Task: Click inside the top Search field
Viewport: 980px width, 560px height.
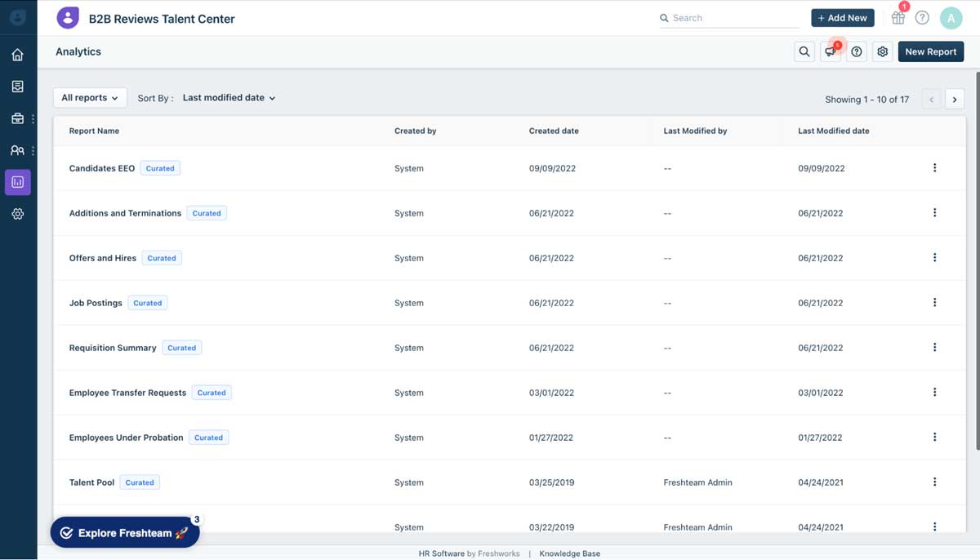Action: tap(727, 17)
